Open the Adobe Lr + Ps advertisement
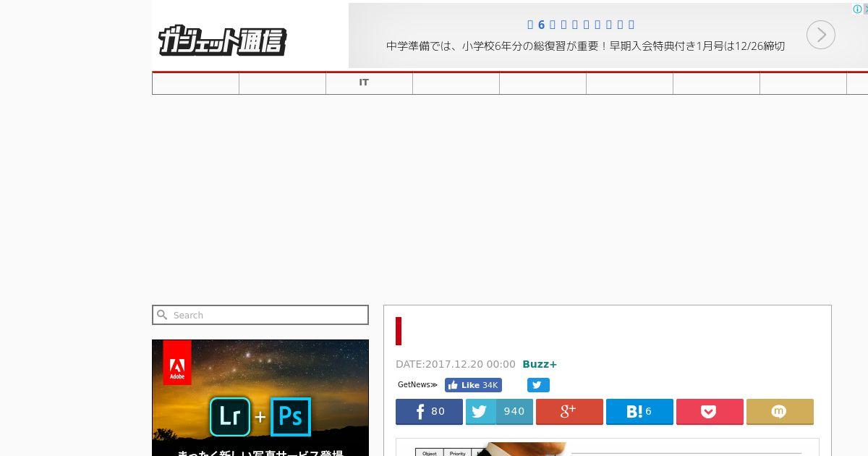The width and height of the screenshot is (868, 456). pos(260,398)
